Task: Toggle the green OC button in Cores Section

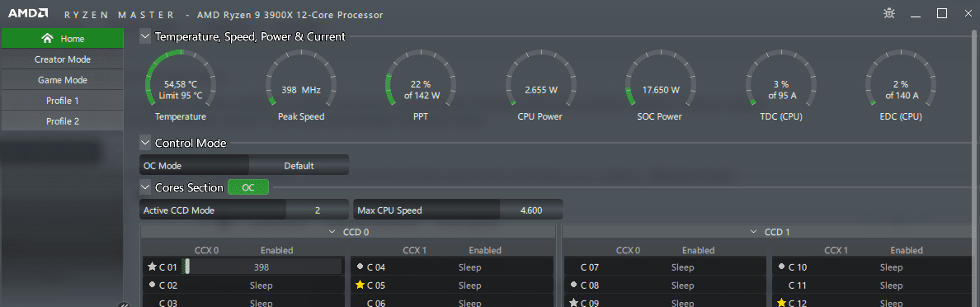Action: click(248, 187)
